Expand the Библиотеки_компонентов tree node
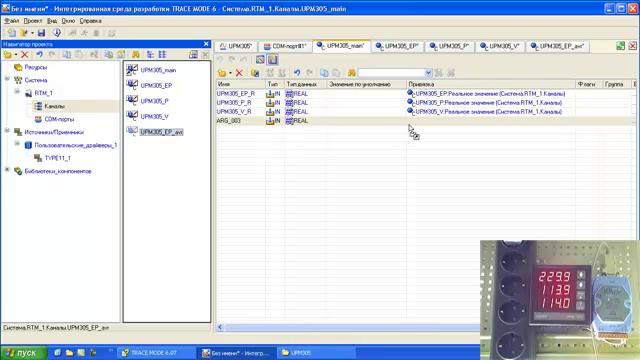640x360 pixels. tap(7, 169)
